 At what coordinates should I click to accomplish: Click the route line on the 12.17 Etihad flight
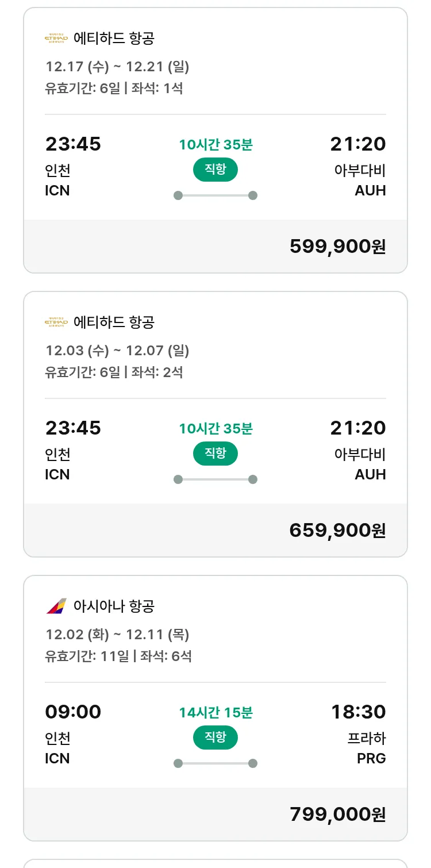[x=215, y=195]
